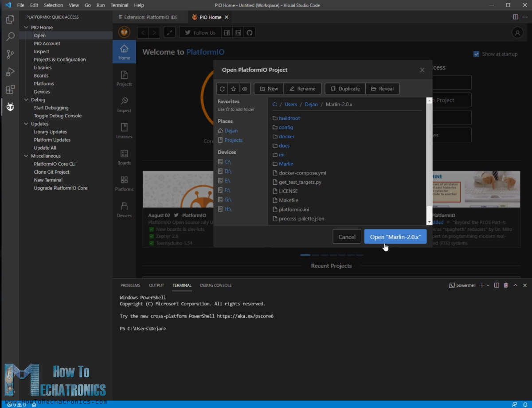This screenshot has height=408, width=532.
Task: Open the Source Control view icon
Action: point(10,54)
